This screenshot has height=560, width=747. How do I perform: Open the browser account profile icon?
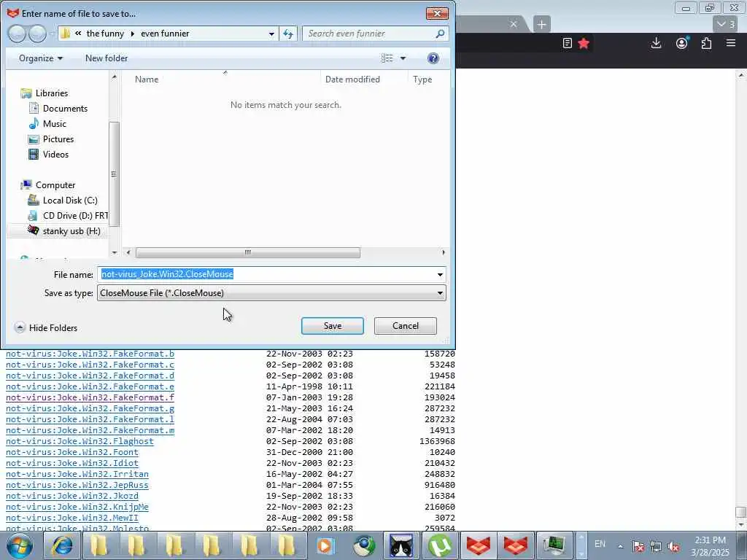click(682, 43)
